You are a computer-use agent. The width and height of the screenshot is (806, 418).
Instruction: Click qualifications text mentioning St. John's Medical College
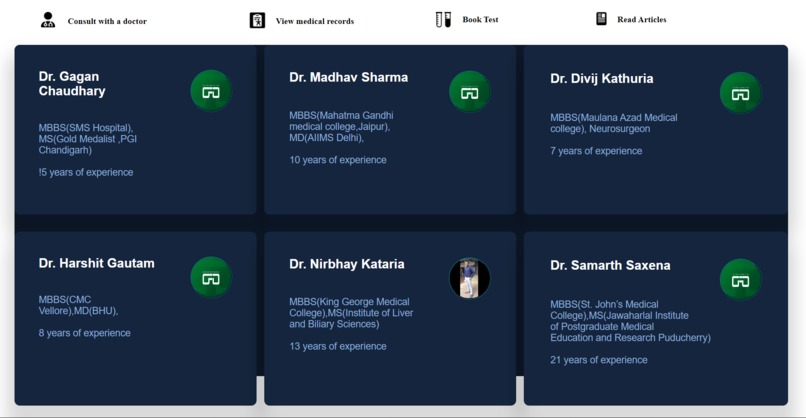(631, 321)
